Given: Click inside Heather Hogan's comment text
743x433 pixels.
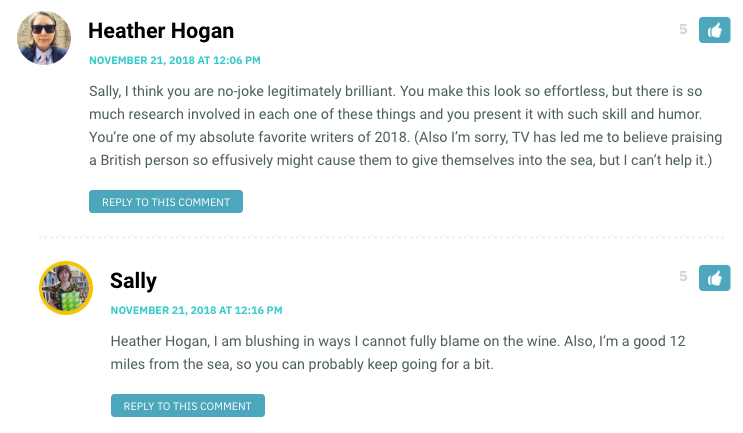Looking at the screenshot, I should [x=405, y=126].
